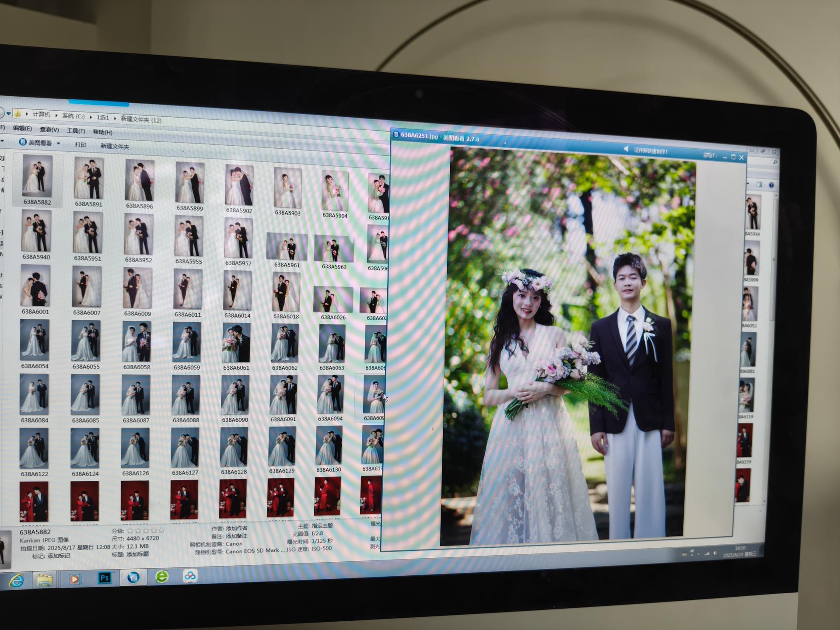Click the 美图看看 logo icon in the Explorer toolbar

[23, 142]
